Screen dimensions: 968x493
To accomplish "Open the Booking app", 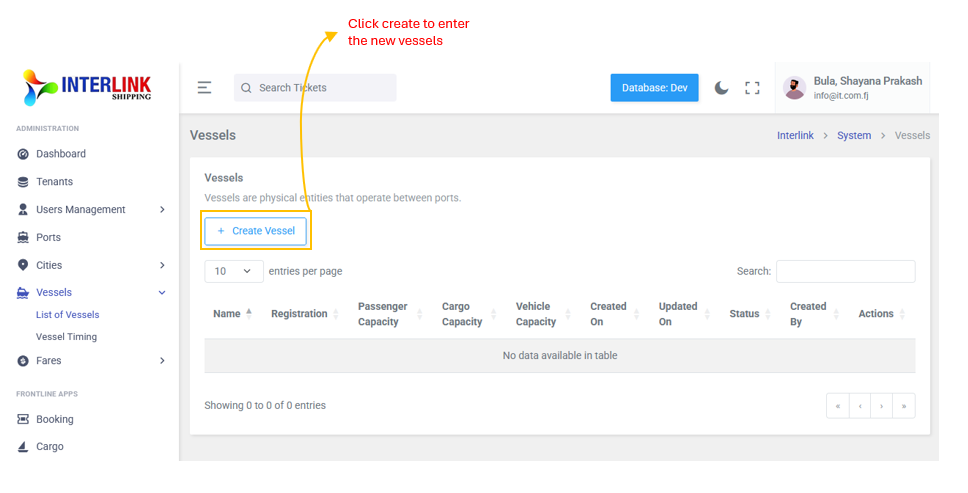I will [54, 420].
